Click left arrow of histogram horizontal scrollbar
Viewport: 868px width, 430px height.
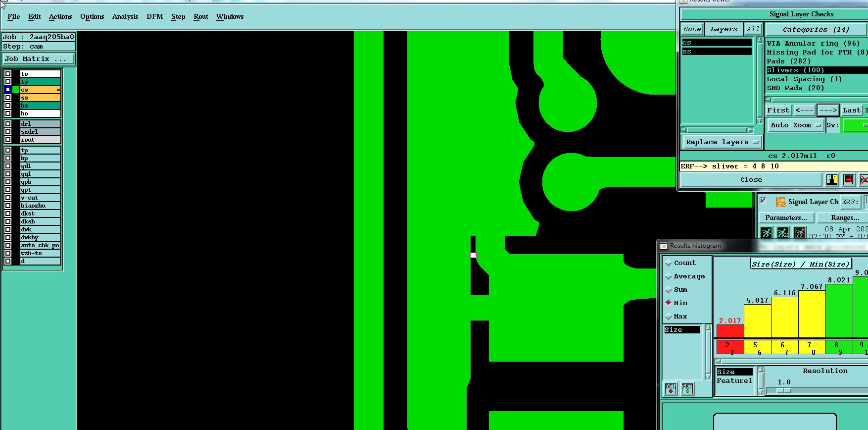click(x=719, y=362)
